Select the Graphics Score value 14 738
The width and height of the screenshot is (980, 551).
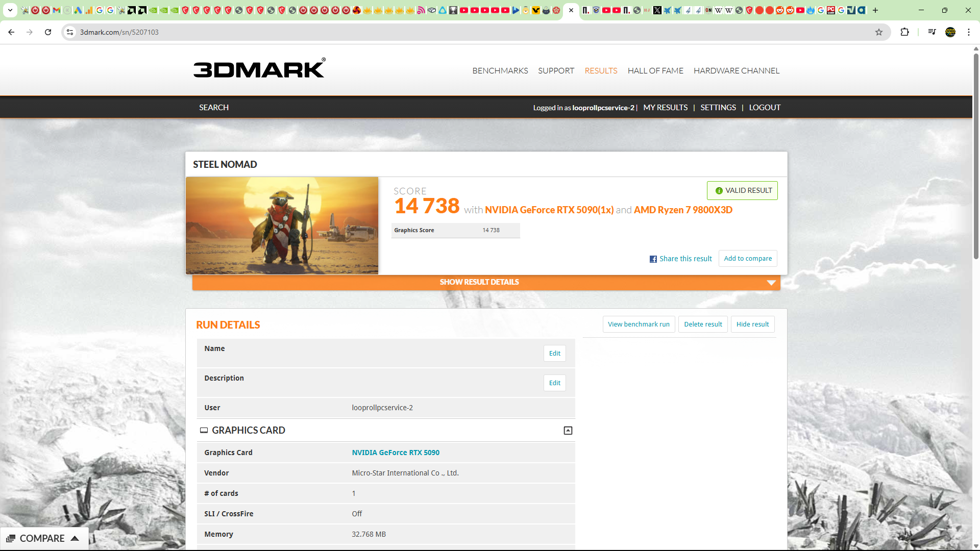tap(491, 231)
